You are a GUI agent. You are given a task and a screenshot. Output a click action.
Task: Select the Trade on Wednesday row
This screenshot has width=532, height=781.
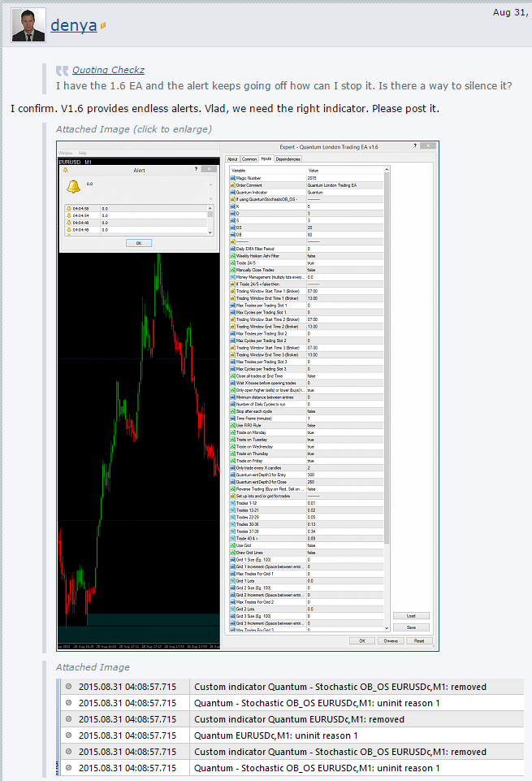point(306,447)
